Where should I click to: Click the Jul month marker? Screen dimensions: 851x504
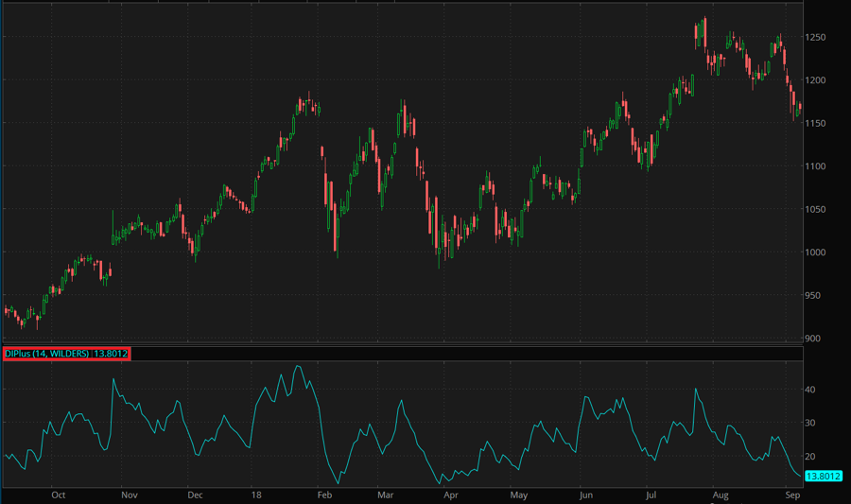pyautogui.click(x=651, y=495)
